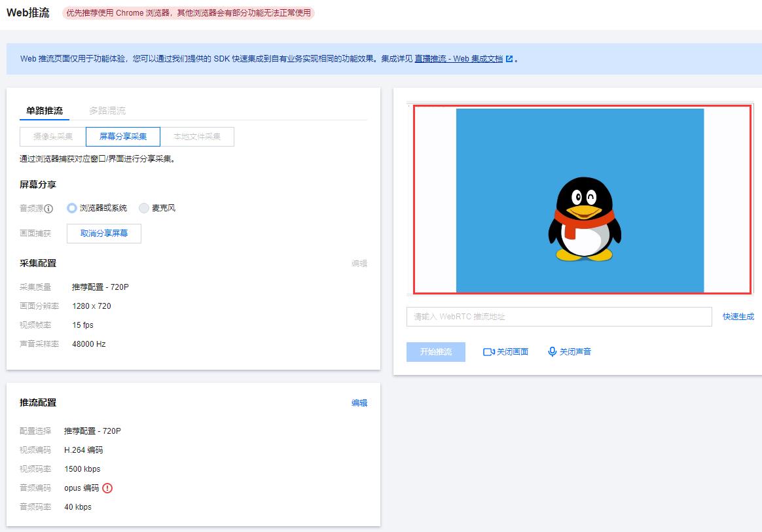Screen dimensions: 762x532
Task: Click the 推荐配置 - 720P value beside 配置选择
Action: [93, 431]
